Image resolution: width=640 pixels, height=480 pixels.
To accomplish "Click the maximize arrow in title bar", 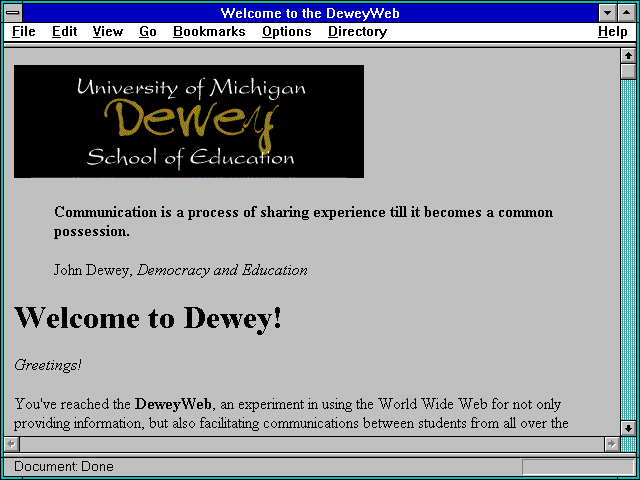I will 626,13.
